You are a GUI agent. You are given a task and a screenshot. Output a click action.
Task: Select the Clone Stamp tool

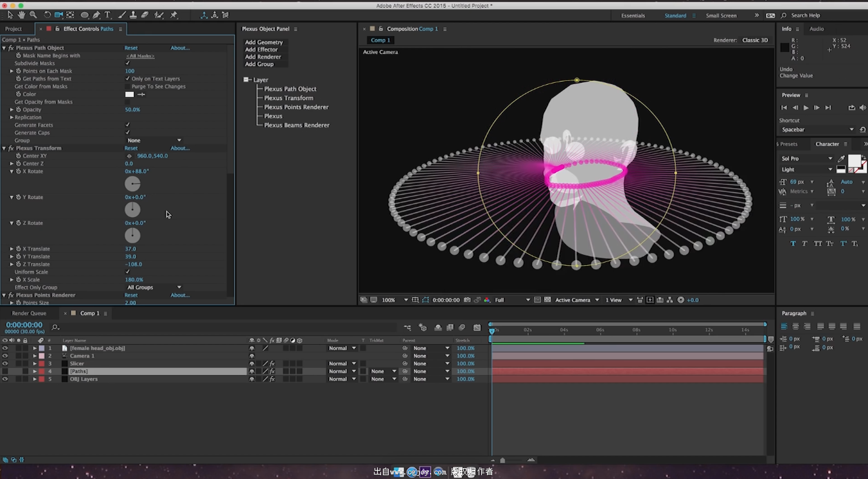[133, 15]
